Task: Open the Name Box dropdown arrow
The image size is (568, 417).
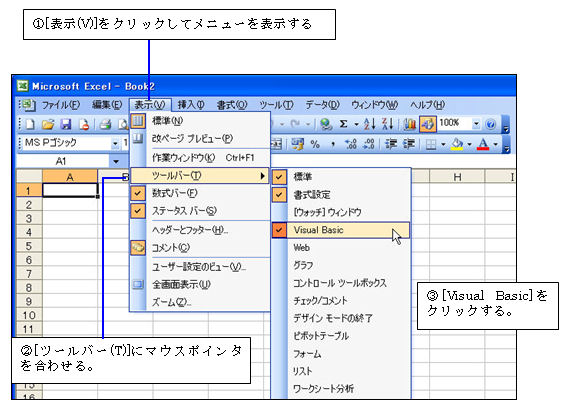Action: point(116,161)
